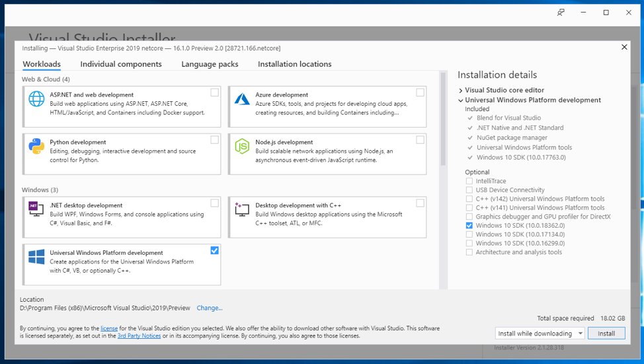
Task: Check Windows 10 SDK (10.0.17134.0)
Action: pos(469,234)
